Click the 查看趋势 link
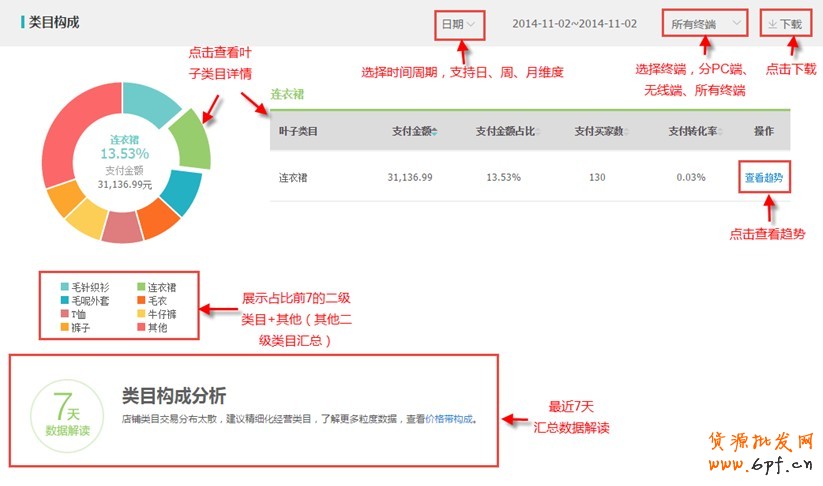The image size is (823, 486). point(764,178)
